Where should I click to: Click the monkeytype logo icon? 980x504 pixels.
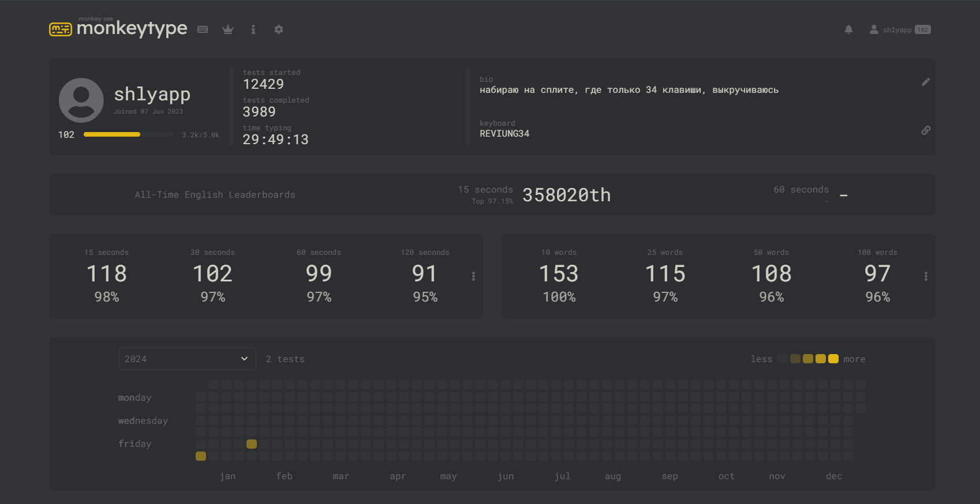(x=61, y=29)
